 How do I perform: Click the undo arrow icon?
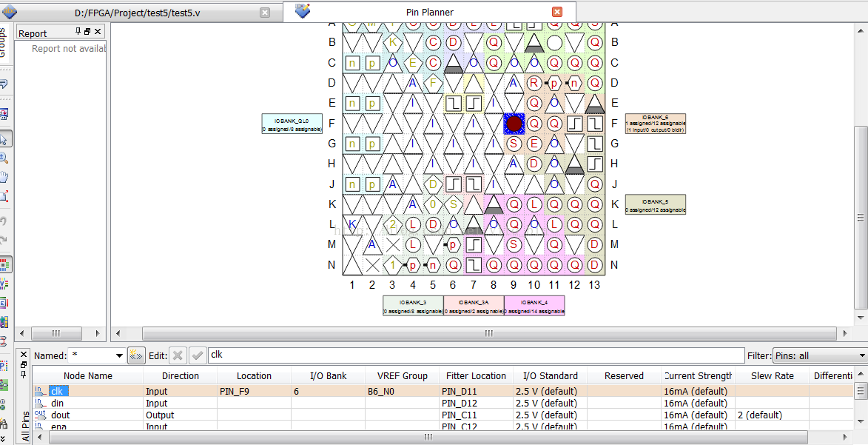pos(3,221)
